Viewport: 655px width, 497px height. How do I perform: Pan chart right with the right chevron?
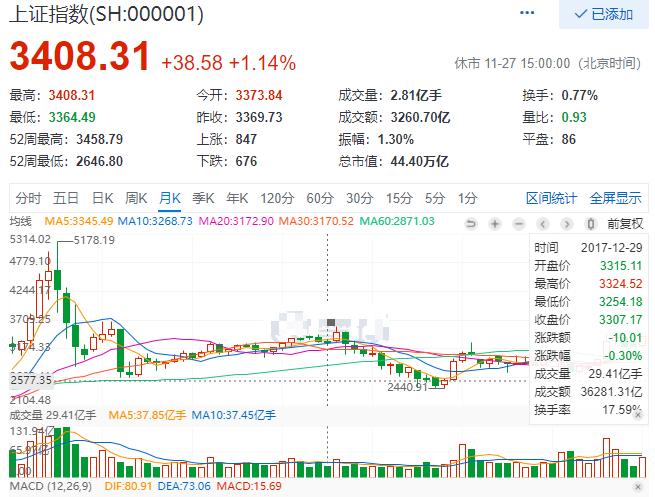tap(566, 224)
